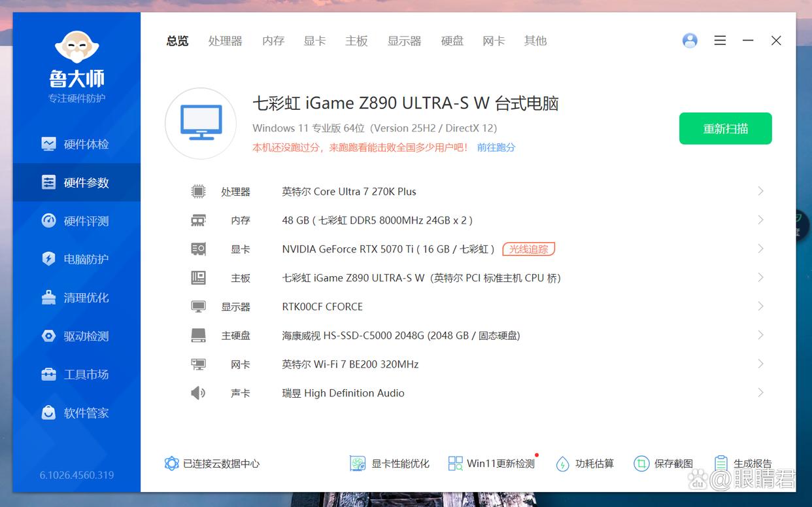Click 生成报告 to generate report
The image size is (812, 507).
pyautogui.click(x=743, y=464)
